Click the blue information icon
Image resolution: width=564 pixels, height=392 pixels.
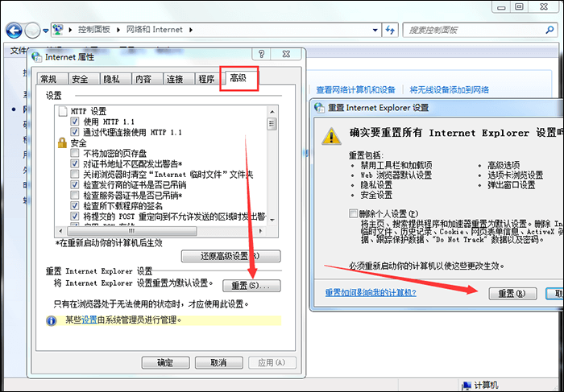[52, 320]
